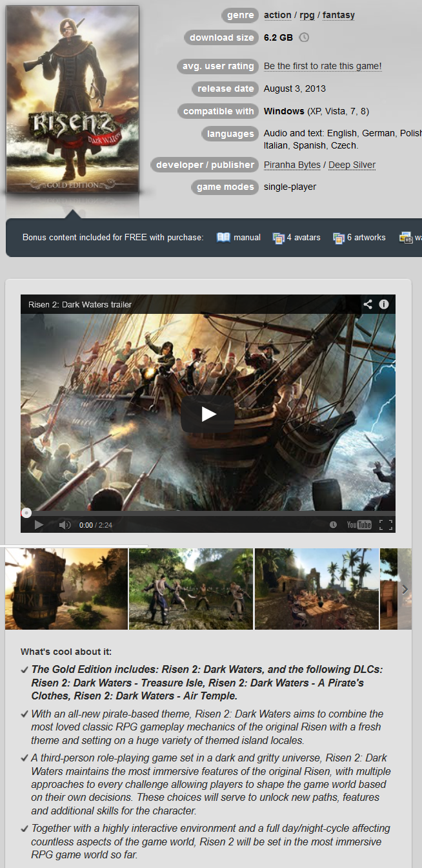Enter fullscreen mode for the trailer

(386, 525)
